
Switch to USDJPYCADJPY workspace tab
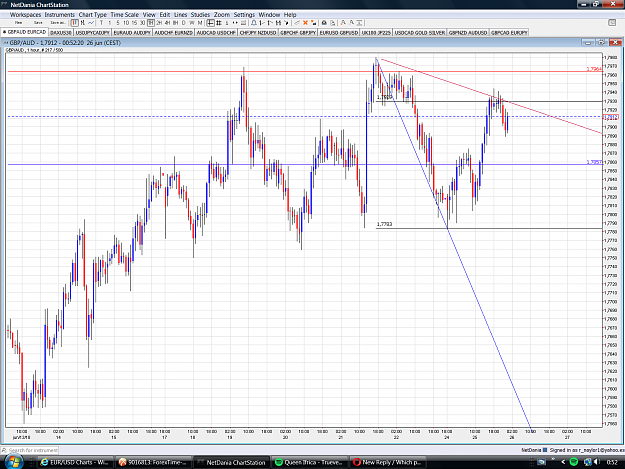click(92, 32)
